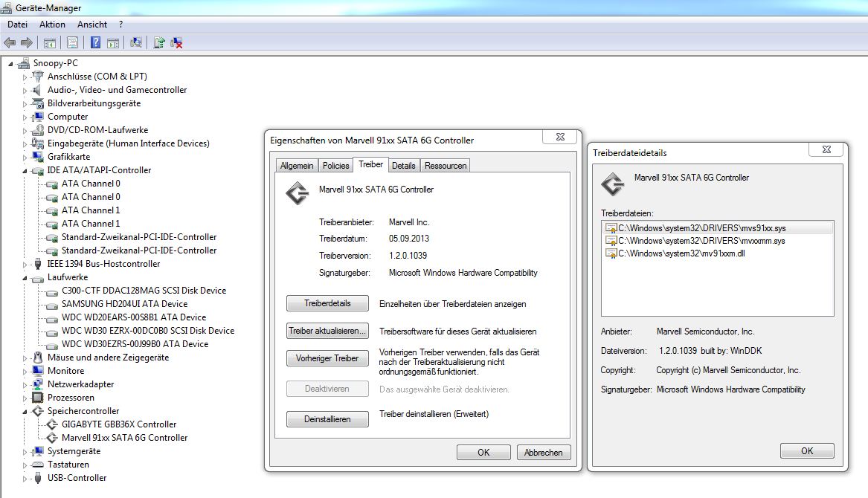This screenshot has width=868, height=498.
Task: Click Abbrechen in the Eigenschaften dialog
Action: [544, 452]
